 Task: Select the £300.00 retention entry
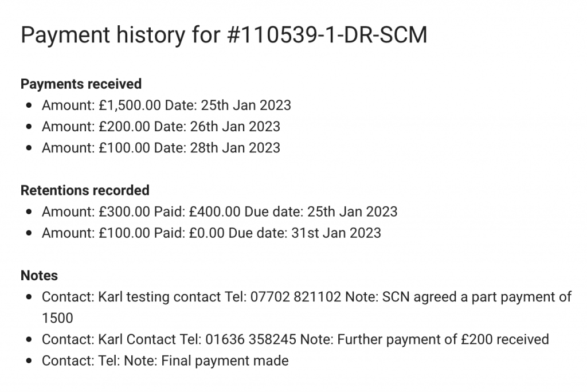tap(219, 211)
